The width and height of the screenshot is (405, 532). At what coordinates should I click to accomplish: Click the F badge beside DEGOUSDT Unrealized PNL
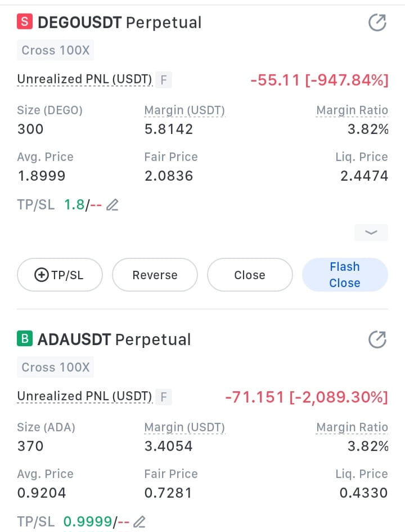[164, 80]
